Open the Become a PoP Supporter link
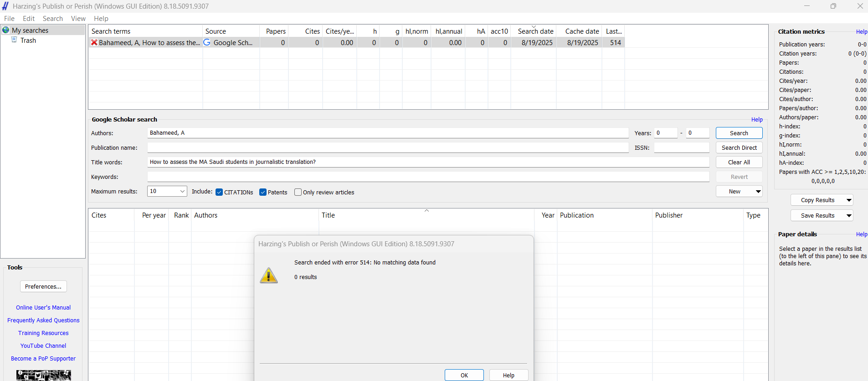Screen dimensions: 868x381 [x=43, y=359]
